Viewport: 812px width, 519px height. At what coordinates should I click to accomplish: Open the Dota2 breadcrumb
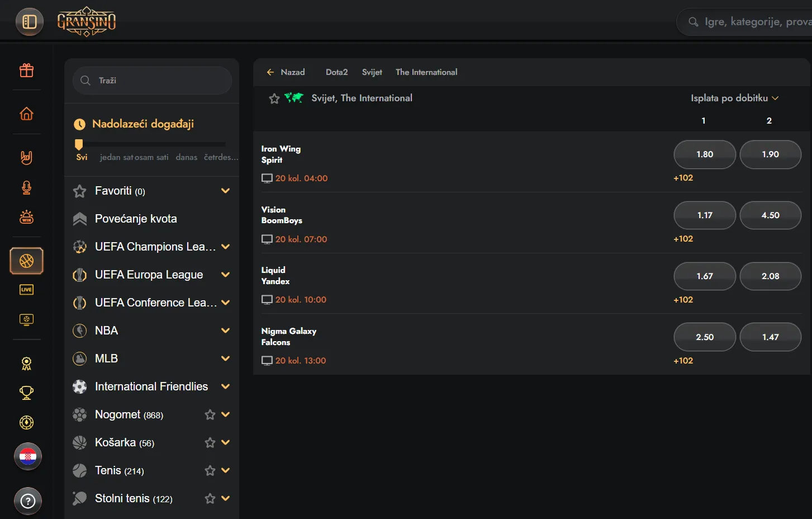(x=337, y=72)
